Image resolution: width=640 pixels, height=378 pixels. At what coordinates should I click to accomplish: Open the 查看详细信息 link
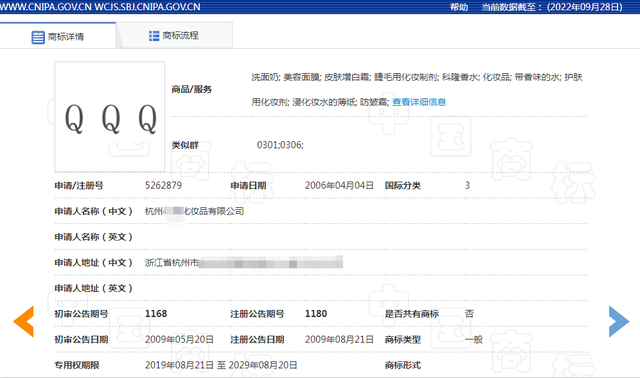coord(419,102)
